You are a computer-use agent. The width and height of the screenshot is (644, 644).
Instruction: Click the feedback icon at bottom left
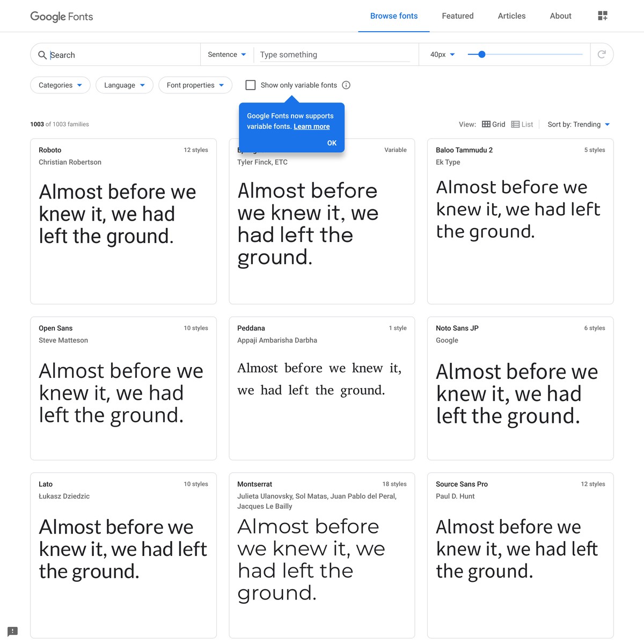(x=13, y=631)
